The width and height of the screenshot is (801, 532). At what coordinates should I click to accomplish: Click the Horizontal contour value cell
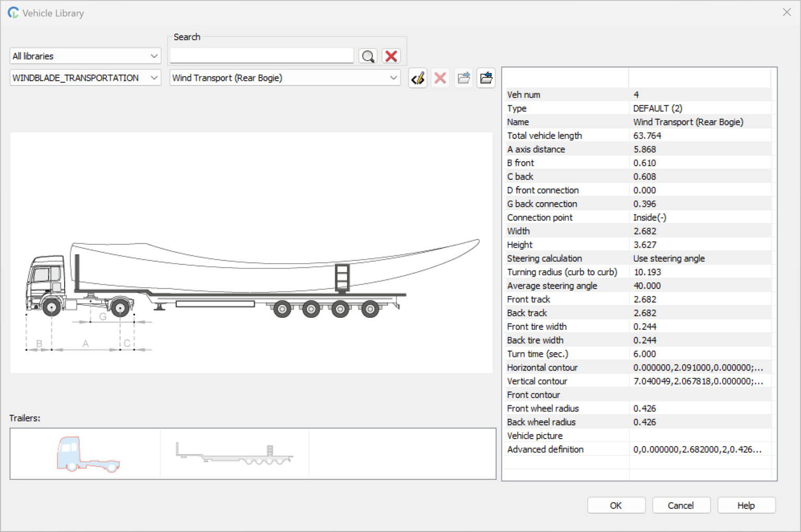coord(700,367)
